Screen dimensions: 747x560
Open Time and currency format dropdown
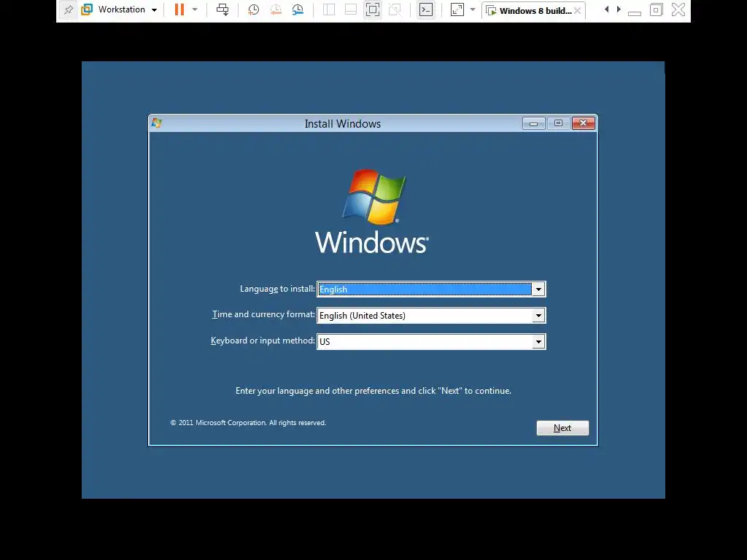click(538, 315)
